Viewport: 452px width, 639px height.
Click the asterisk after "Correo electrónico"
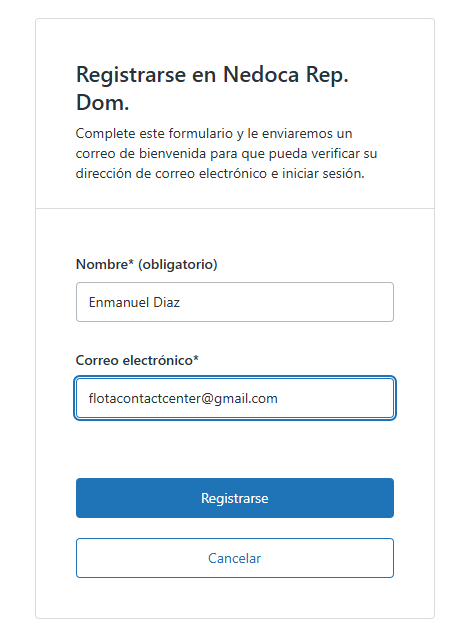point(196,358)
